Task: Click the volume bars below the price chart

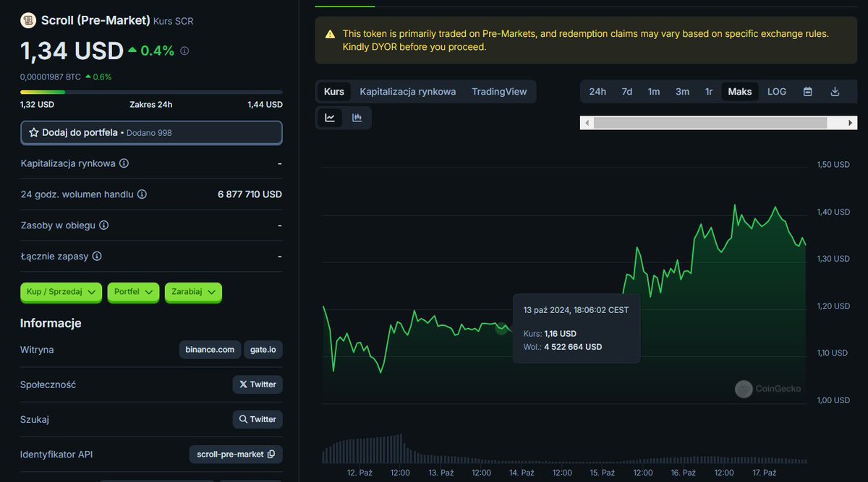Action: pyautogui.click(x=564, y=449)
